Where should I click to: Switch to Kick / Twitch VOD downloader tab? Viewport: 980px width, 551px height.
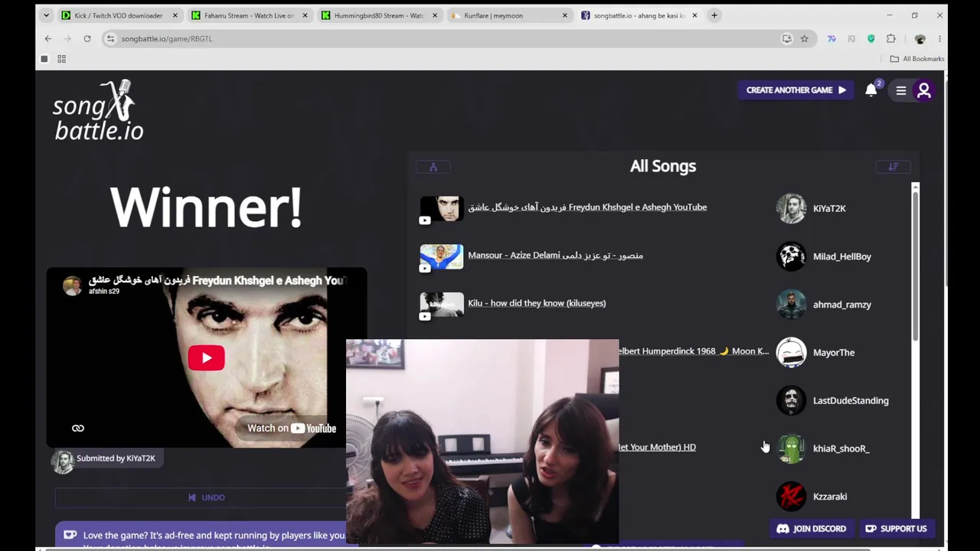[x=119, y=15]
